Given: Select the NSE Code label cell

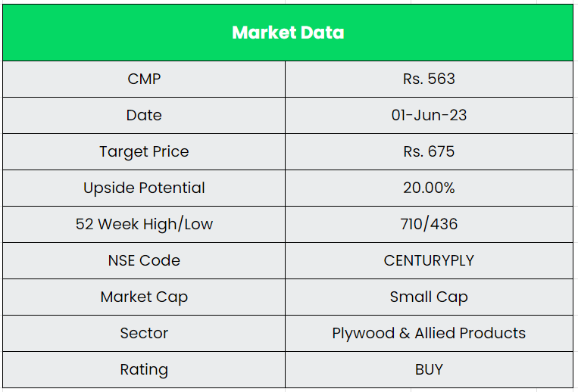Looking at the screenshot, I should click(x=144, y=260).
